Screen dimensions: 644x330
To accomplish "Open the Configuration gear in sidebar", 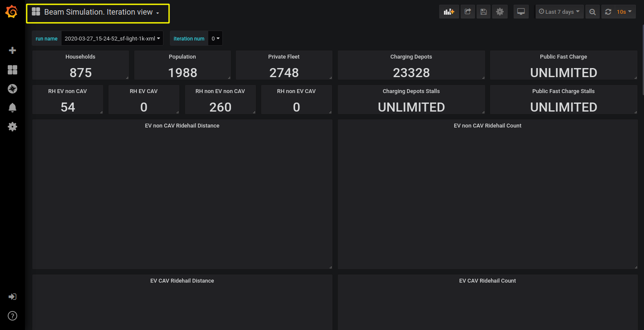I will [12, 127].
